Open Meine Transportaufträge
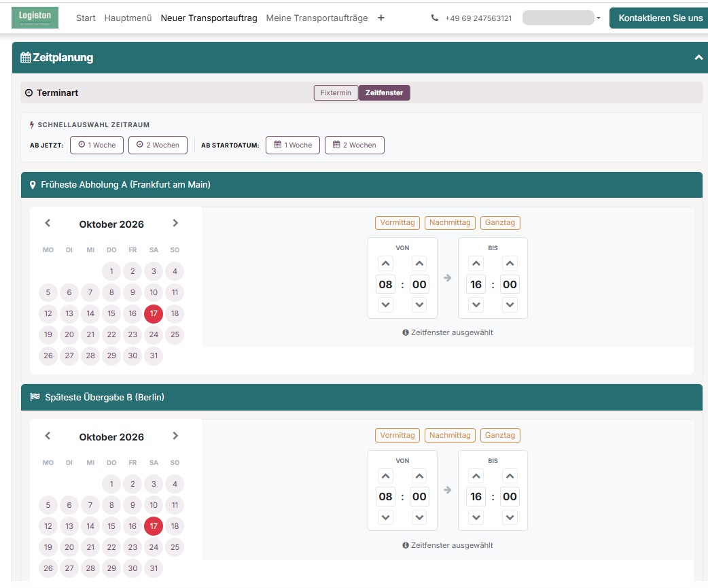The image size is (708, 588). (317, 18)
